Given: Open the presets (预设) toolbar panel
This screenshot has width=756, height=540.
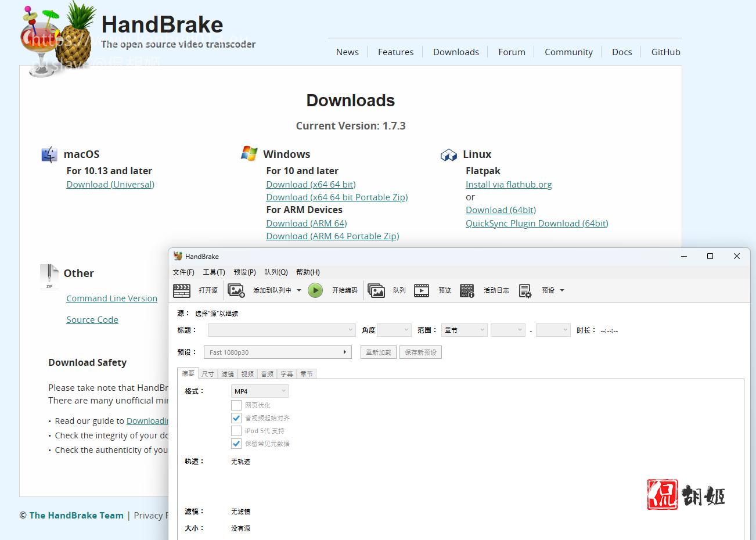Looking at the screenshot, I should pos(537,290).
